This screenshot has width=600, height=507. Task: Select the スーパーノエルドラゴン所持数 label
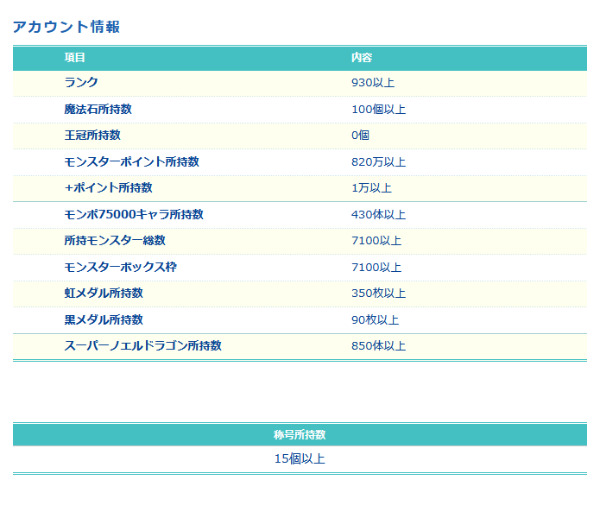pyautogui.click(x=142, y=346)
